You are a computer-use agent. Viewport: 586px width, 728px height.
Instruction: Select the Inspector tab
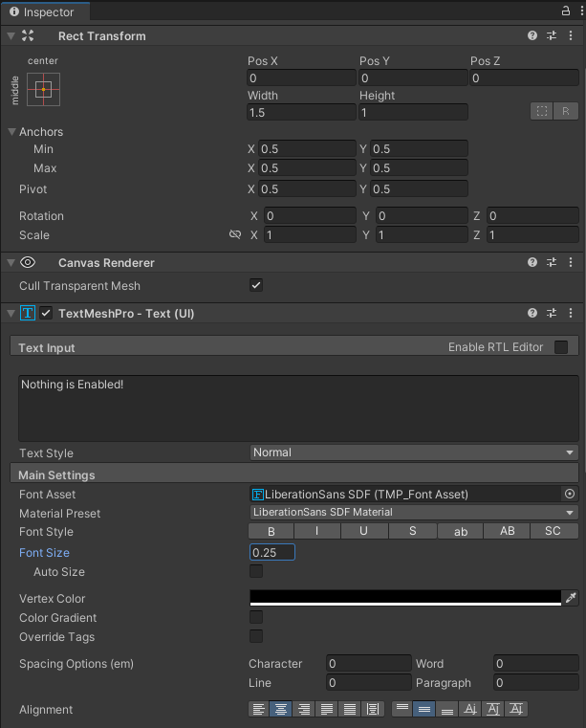pos(45,11)
